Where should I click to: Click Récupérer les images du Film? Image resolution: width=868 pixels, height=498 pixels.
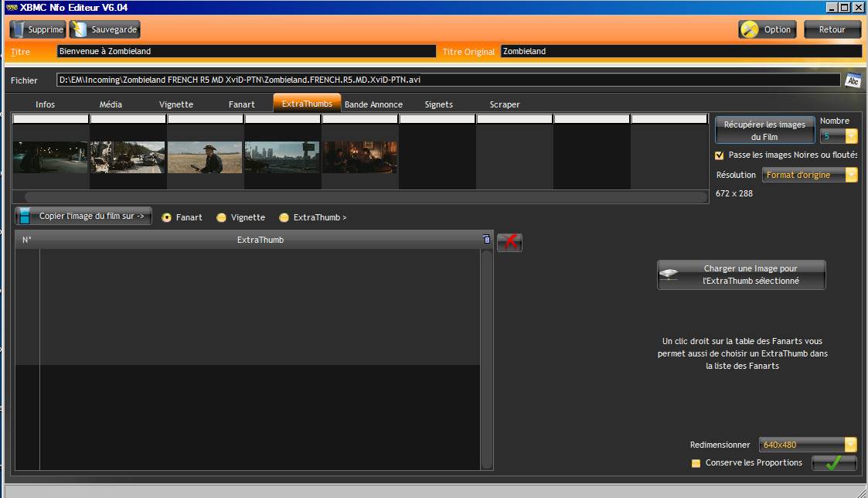(764, 130)
